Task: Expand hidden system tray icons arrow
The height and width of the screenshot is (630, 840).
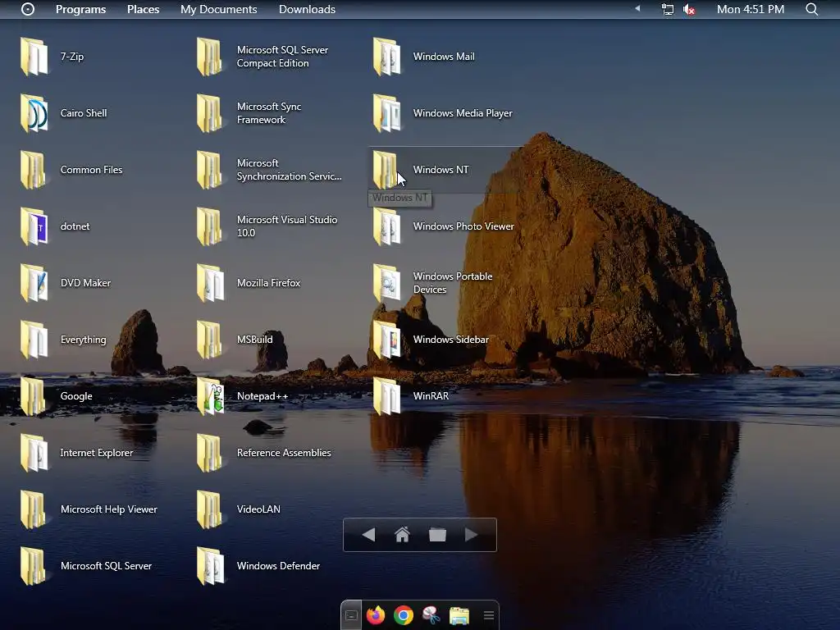Action: tap(637, 9)
